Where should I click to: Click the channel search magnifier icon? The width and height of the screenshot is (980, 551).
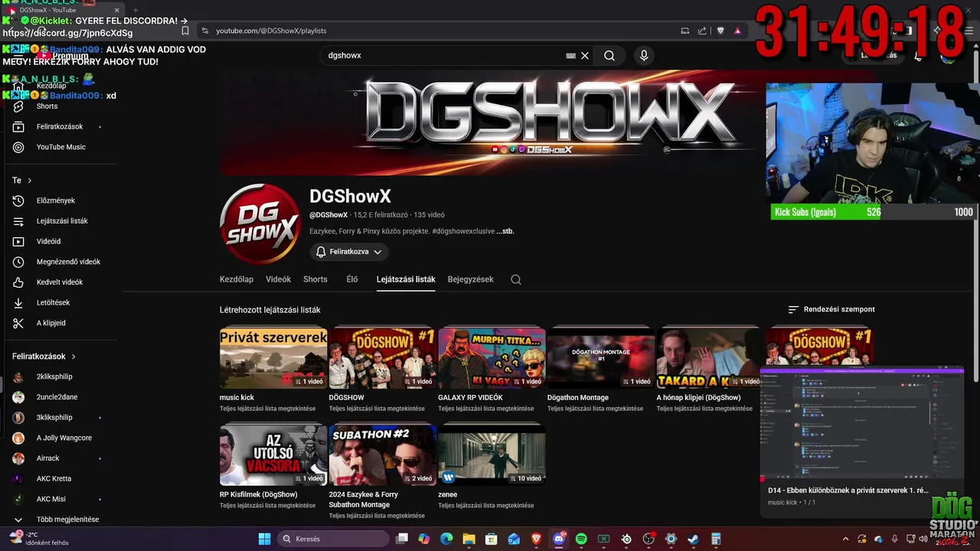coord(516,279)
